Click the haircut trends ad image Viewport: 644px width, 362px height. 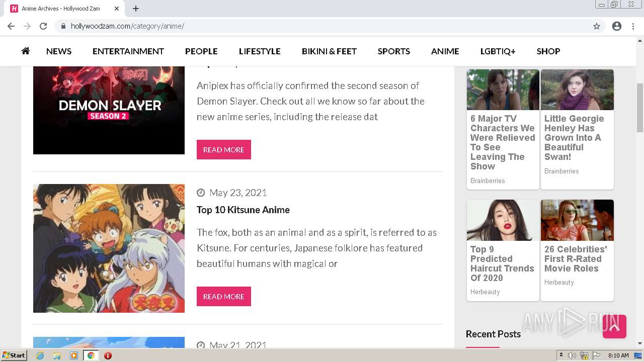[x=503, y=220]
